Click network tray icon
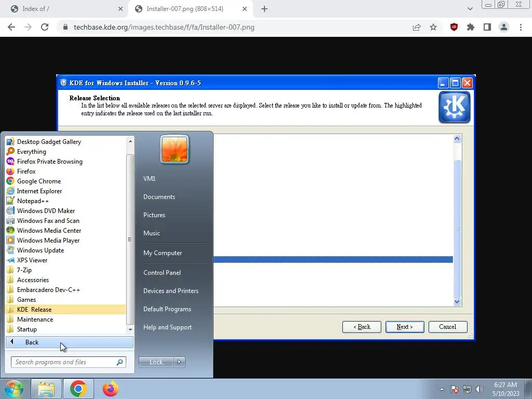Screen dimensions: 532x399 tap(467, 389)
